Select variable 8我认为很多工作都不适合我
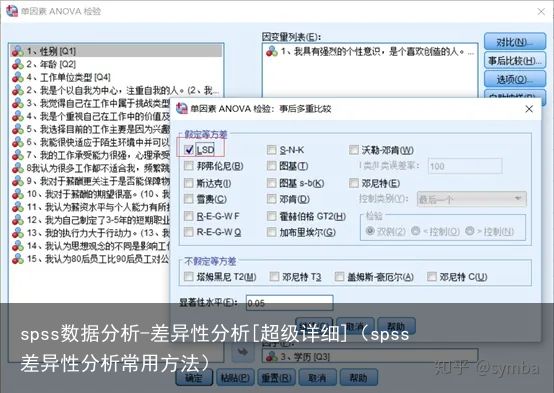The width and height of the screenshot is (554, 393). pyautogui.click(x=90, y=168)
